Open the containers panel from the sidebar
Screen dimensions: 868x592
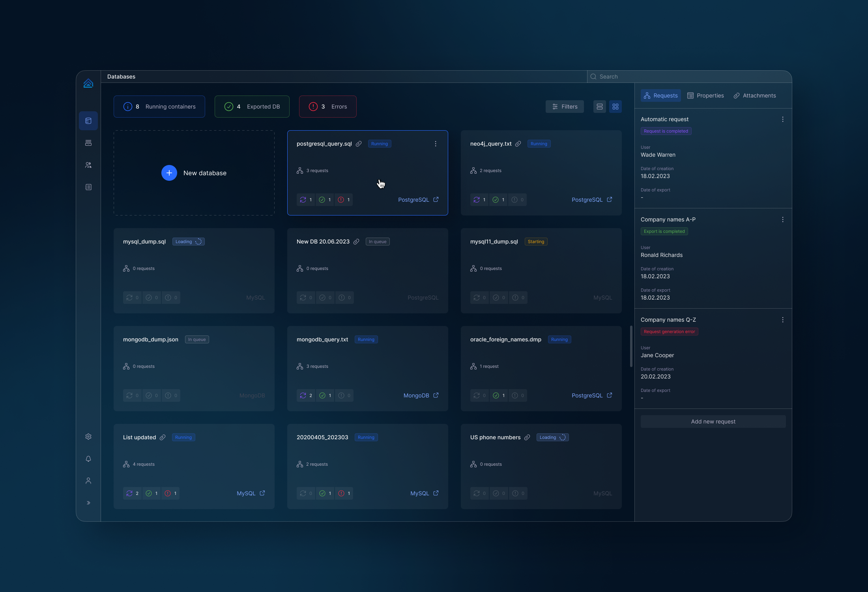pos(88,143)
